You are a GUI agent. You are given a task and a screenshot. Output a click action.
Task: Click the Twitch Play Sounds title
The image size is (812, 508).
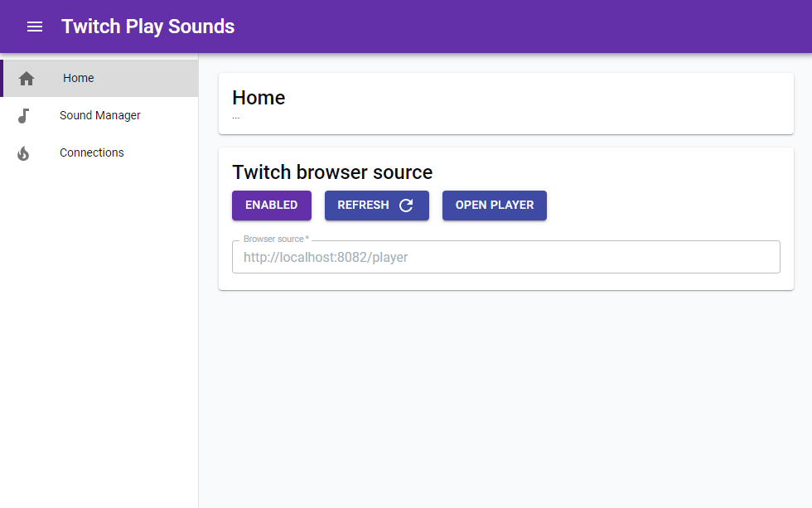(147, 27)
